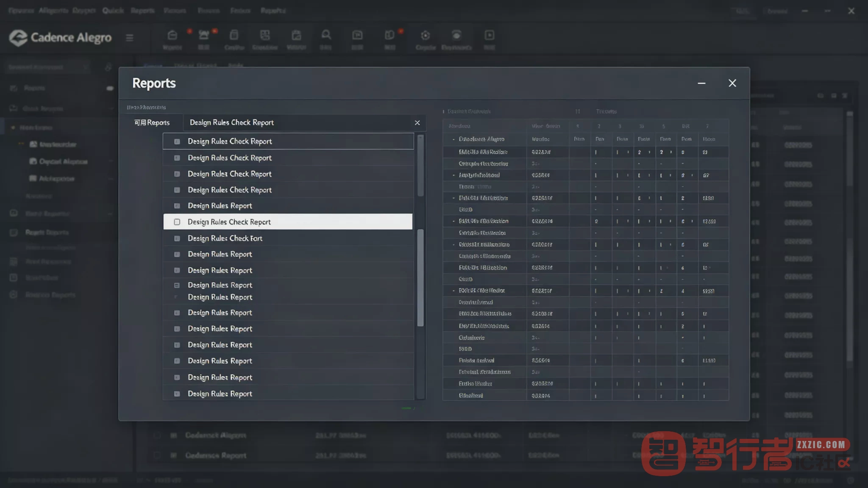This screenshot has width=868, height=488.
Task: Close the Design Rules Check Report tab with its X
Action: (417, 123)
